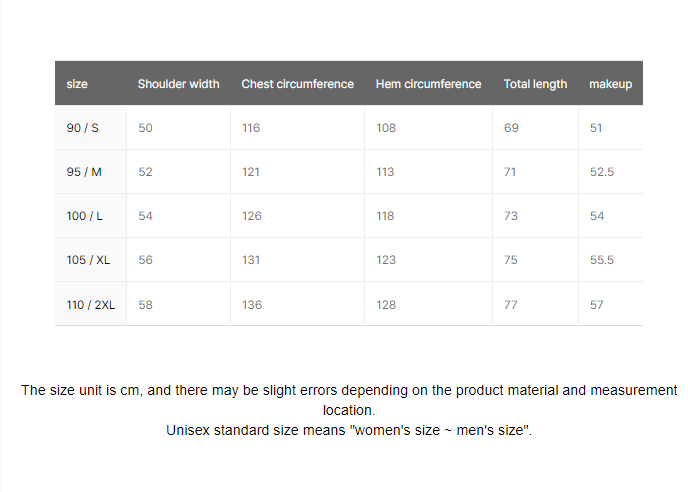
Task: Select the '90 / S' size row label
Action: [x=83, y=128]
